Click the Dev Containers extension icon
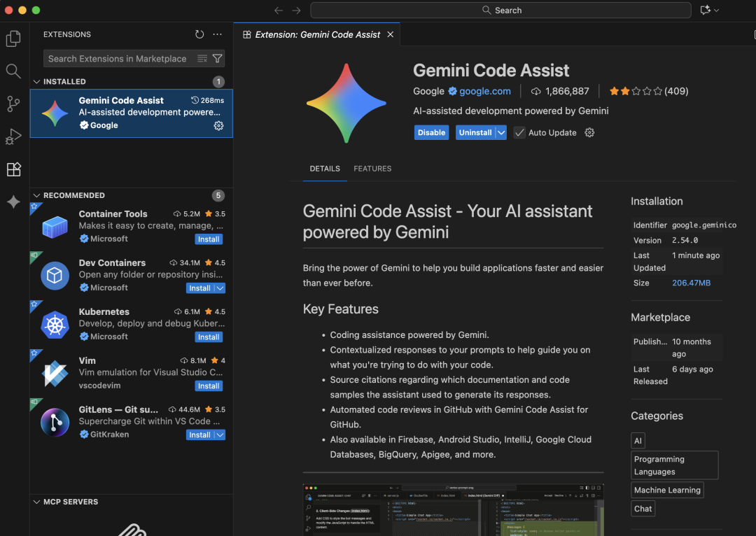756x536 pixels. [x=55, y=275]
